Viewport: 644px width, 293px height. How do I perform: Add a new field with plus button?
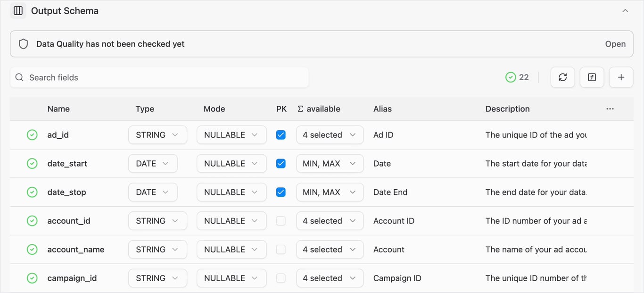click(x=621, y=77)
